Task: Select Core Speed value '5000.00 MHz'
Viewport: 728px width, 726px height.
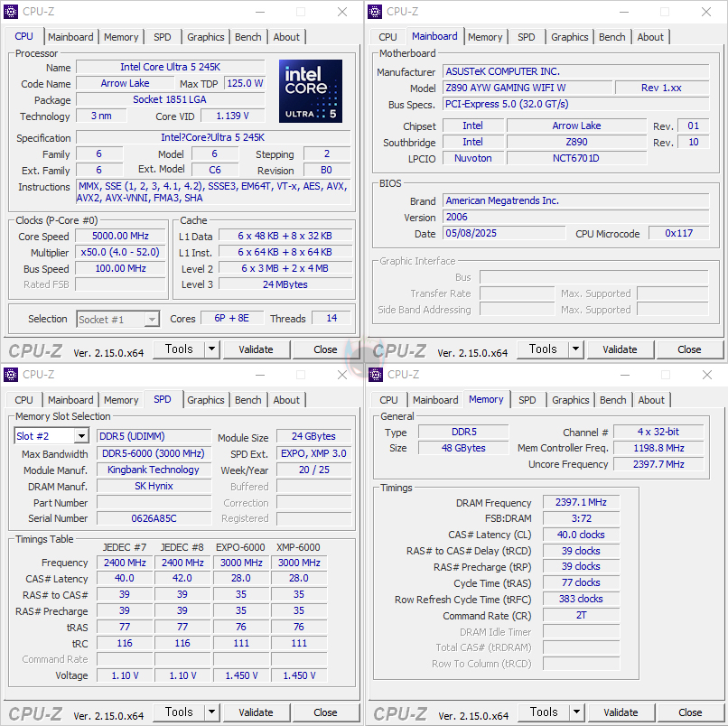Action: coord(120,236)
